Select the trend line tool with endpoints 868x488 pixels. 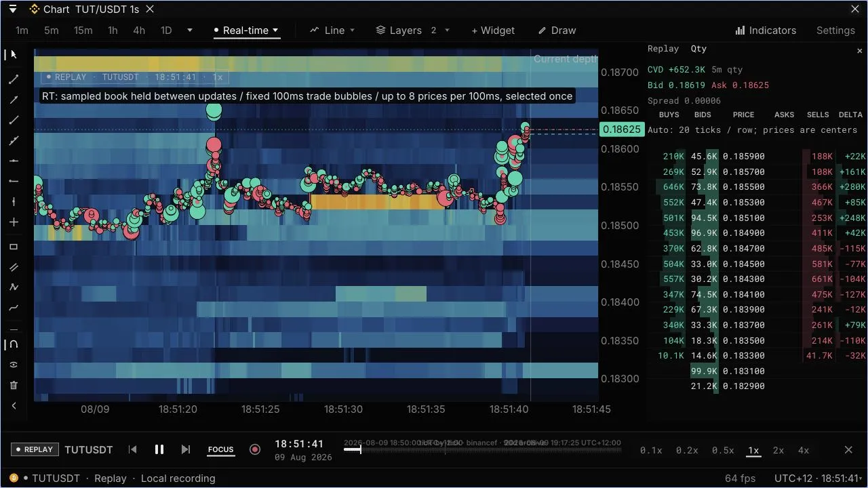click(14, 79)
